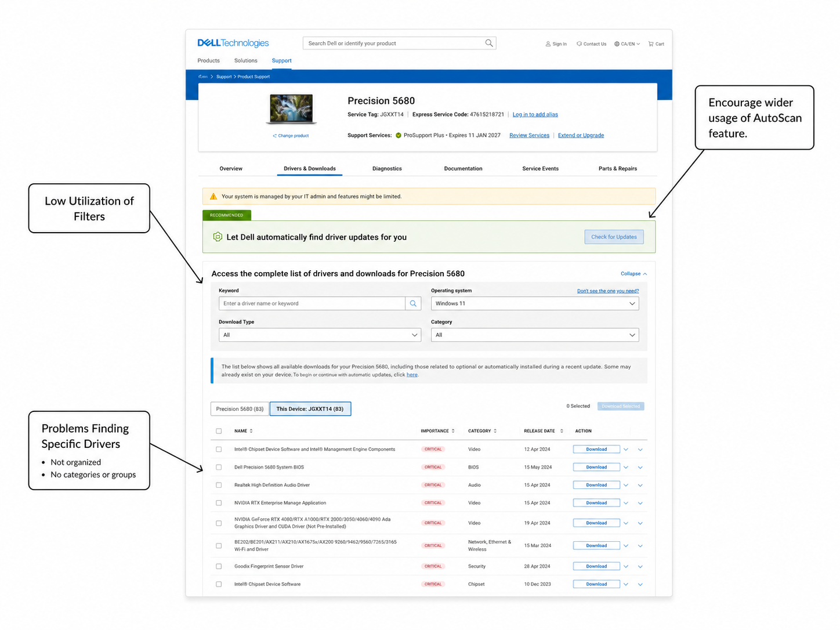Select the Drivers & Downloads tab
Viewport: 840px width, 630px height.
click(310, 169)
